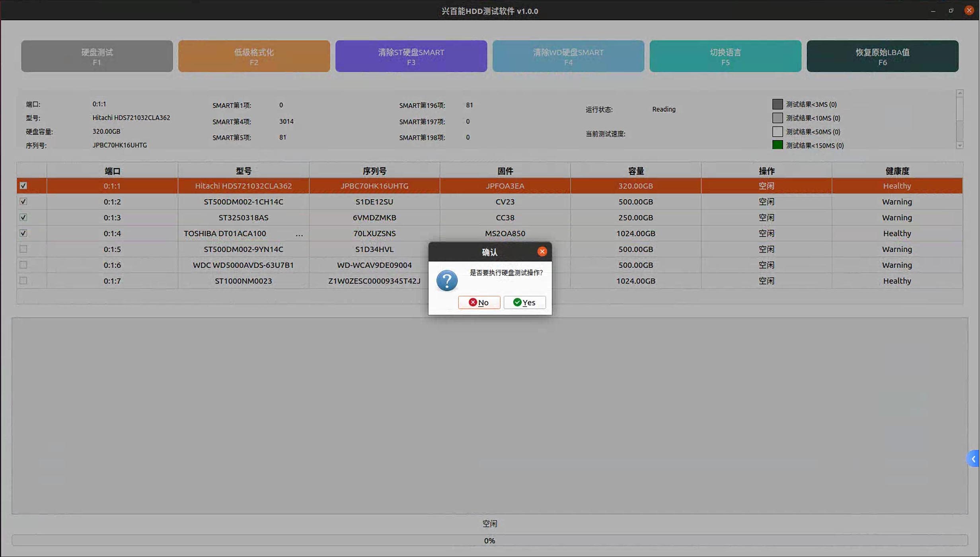Uncheck the checkbox for port 0:1:2

(23, 202)
